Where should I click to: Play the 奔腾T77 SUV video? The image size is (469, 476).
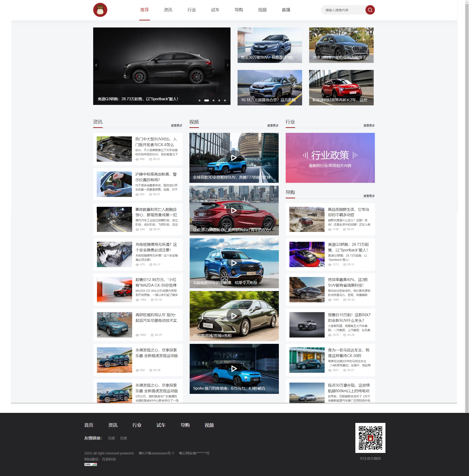click(x=234, y=158)
